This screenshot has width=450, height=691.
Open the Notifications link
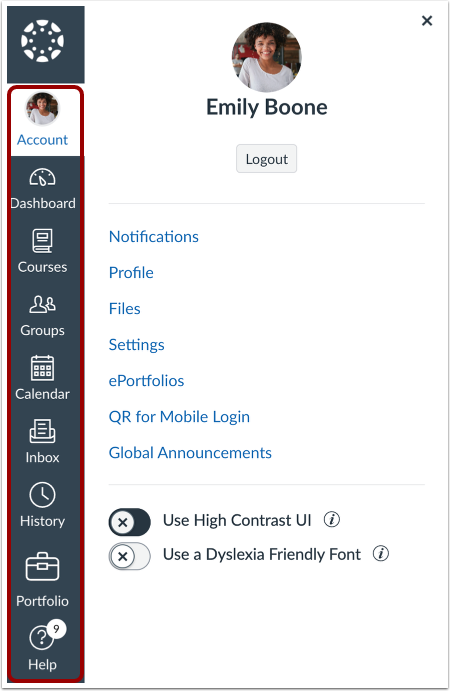(x=154, y=237)
